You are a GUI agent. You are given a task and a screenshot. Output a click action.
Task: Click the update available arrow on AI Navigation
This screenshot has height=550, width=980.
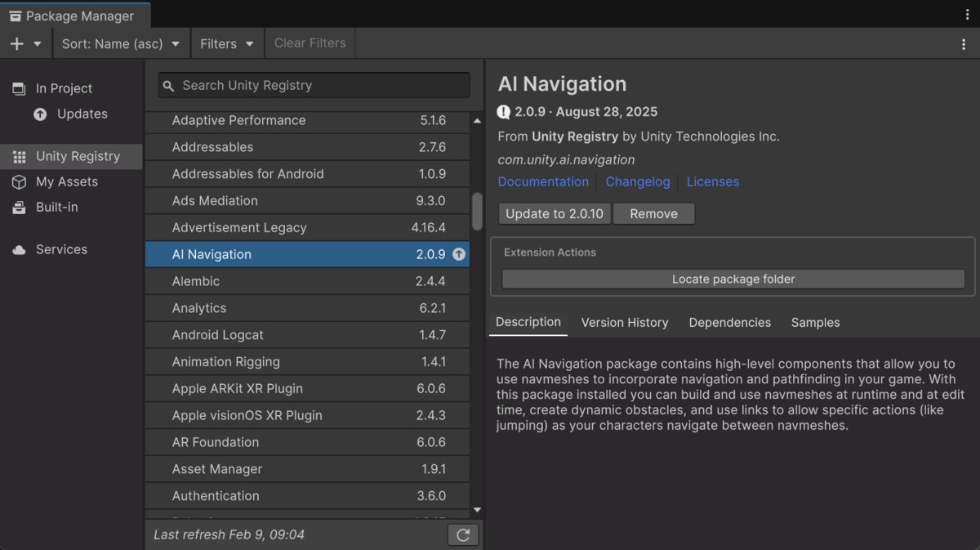click(x=459, y=254)
